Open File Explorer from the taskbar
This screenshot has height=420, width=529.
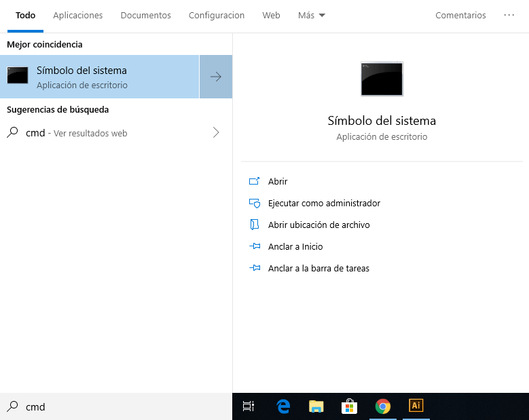(316, 406)
